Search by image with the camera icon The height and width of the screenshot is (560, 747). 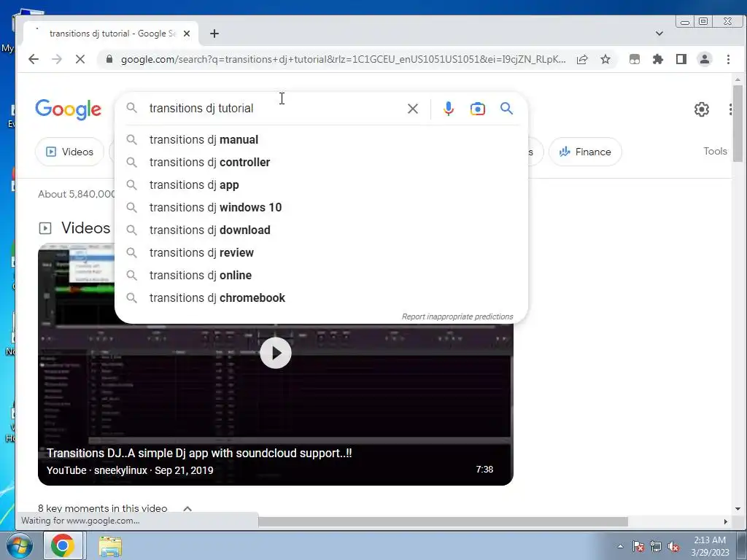pyautogui.click(x=477, y=109)
